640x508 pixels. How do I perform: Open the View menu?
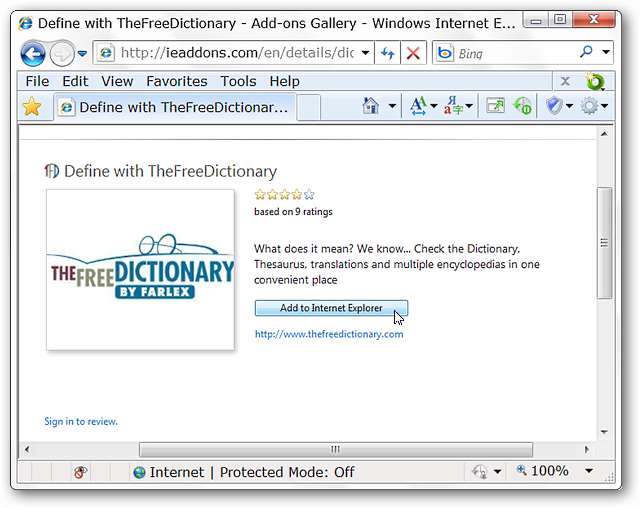click(x=117, y=81)
